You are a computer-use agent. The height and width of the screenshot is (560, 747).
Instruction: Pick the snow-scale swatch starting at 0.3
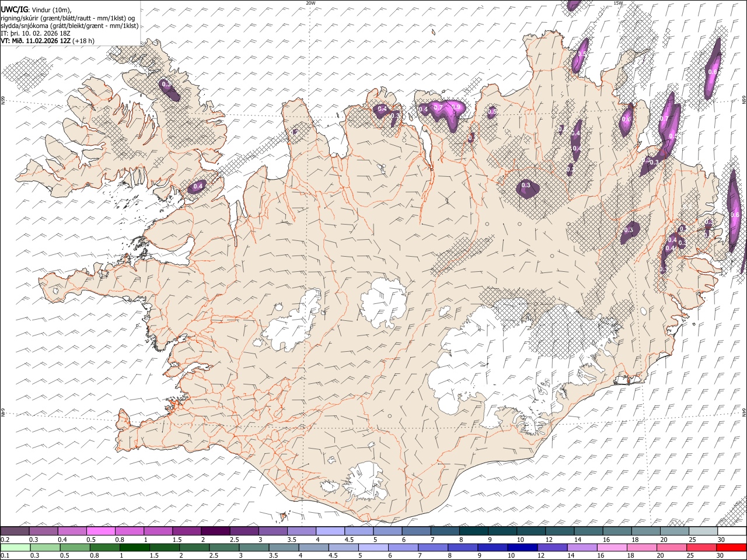pos(44,531)
